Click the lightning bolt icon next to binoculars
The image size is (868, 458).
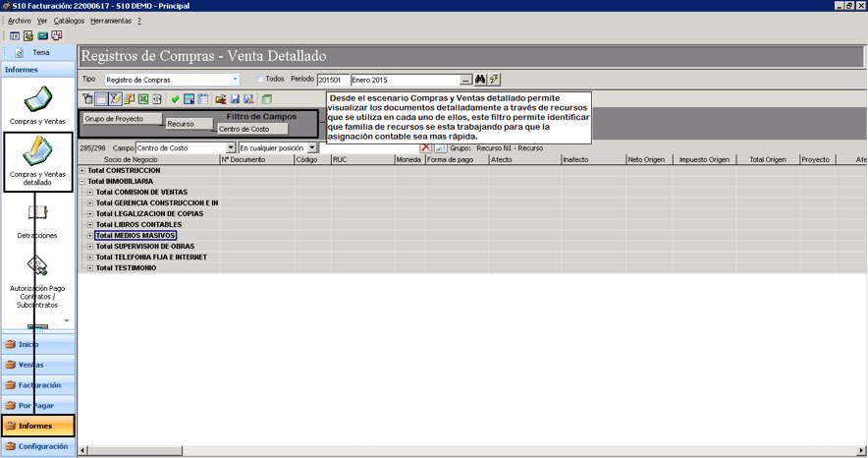[x=493, y=80]
